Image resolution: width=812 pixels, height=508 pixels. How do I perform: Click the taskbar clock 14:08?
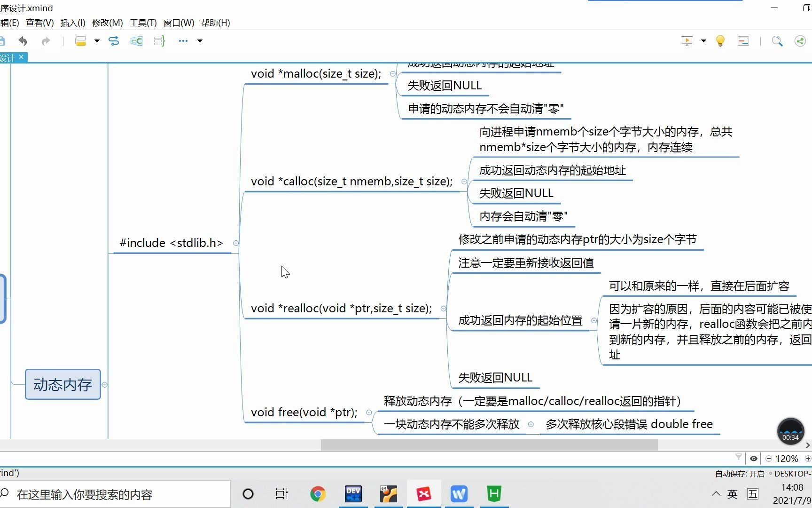click(x=792, y=487)
